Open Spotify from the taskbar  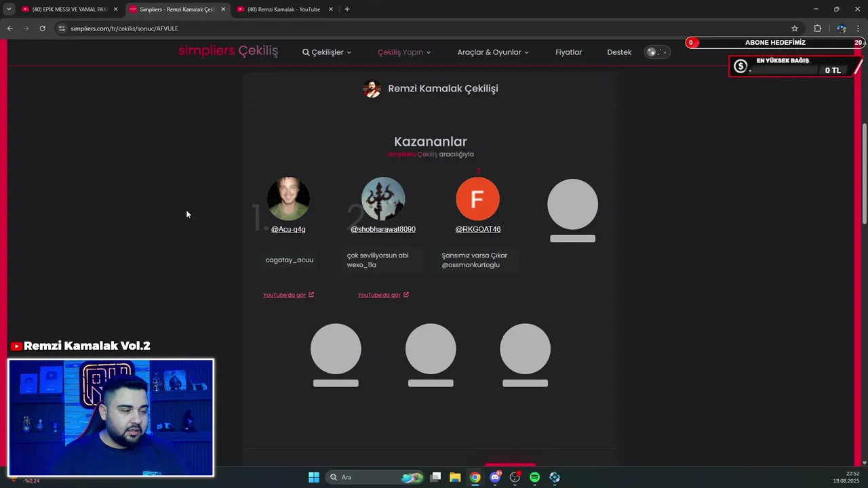pos(534,477)
